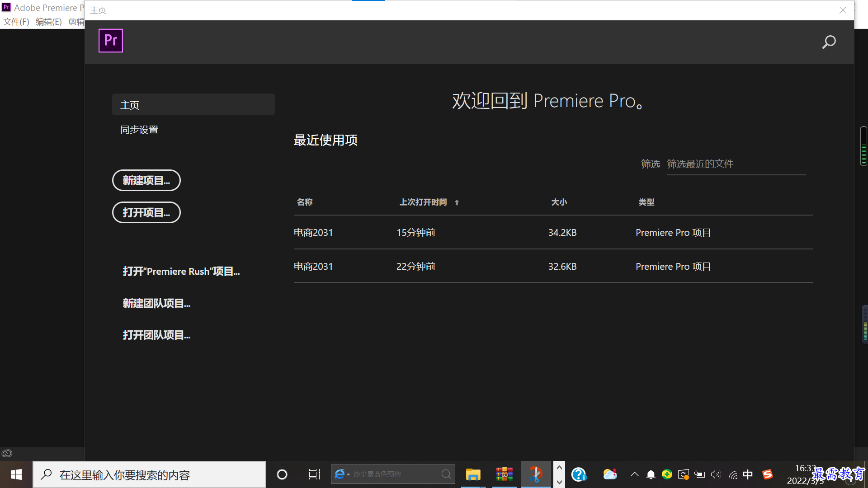Open File Explorer from taskbar

(x=473, y=474)
